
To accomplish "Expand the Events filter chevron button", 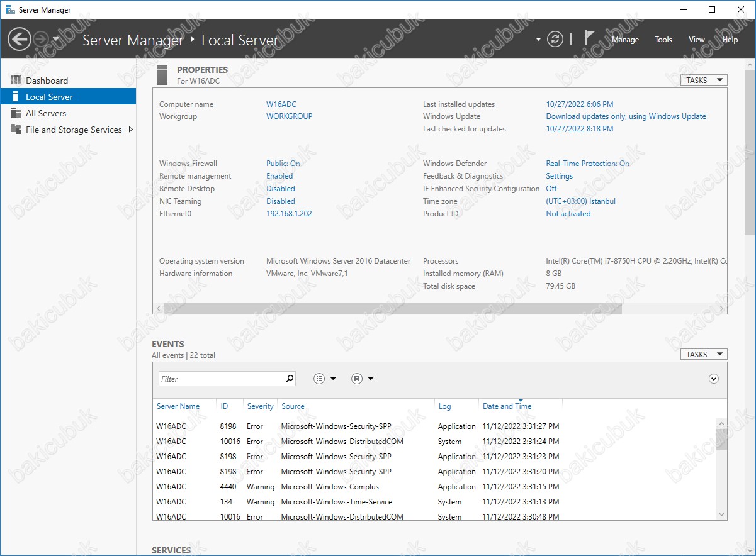I will coord(713,379).
